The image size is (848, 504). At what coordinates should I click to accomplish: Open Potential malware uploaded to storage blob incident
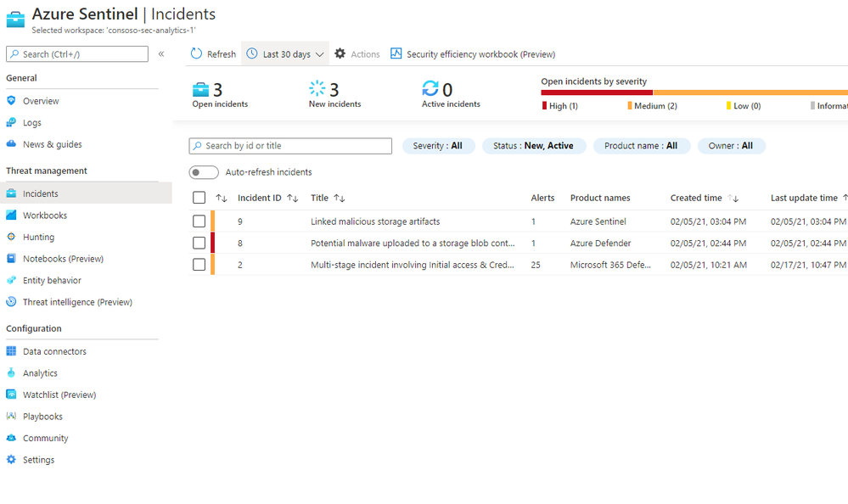click(x=413, y=243)
